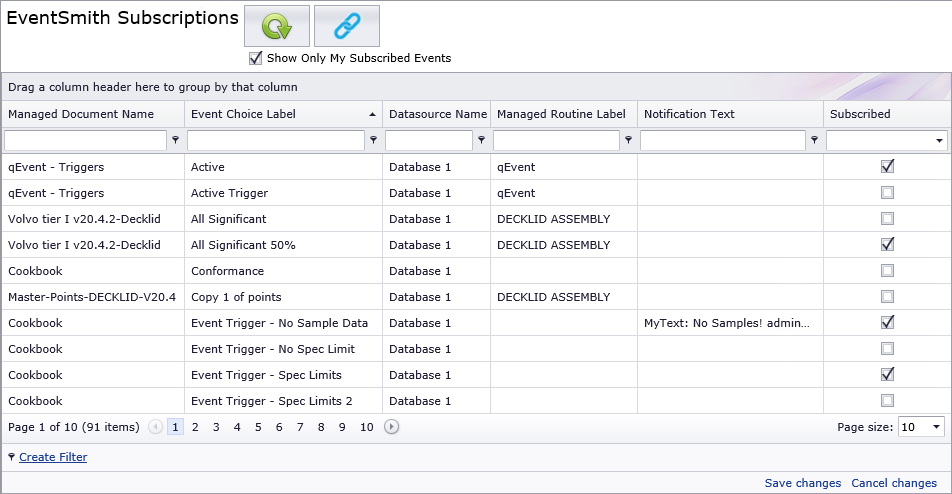Uncheck Subscribed for All Significant 50% row
The height and width of the screenshot is (494, 952).
(x=887, y=245)
